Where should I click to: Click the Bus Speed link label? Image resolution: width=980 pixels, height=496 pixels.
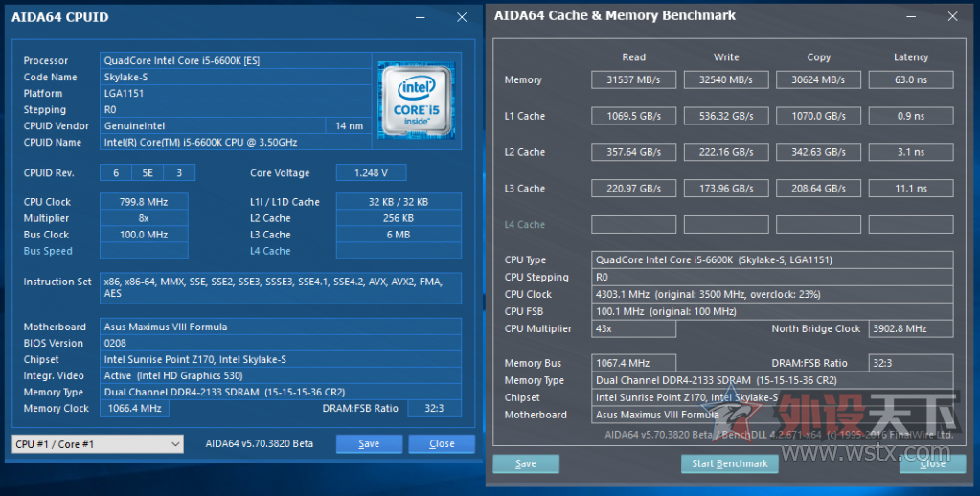click(48, 251)
